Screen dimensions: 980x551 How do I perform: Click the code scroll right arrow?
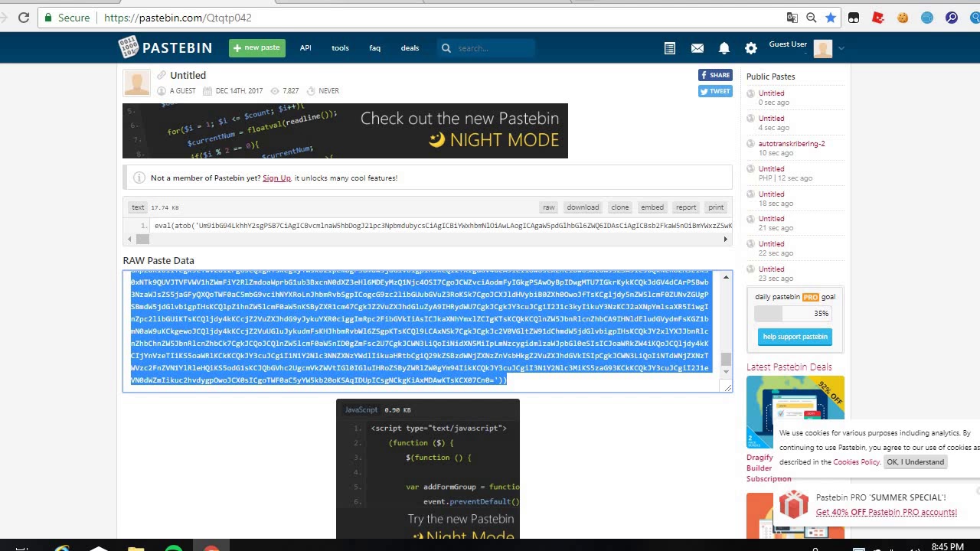click(x=726, y=240)
